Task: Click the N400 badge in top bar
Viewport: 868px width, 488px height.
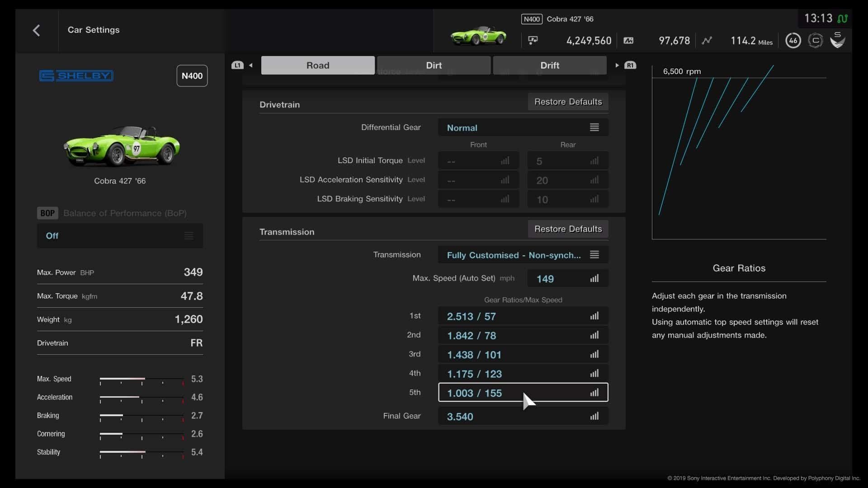Action: pos(532,19)
